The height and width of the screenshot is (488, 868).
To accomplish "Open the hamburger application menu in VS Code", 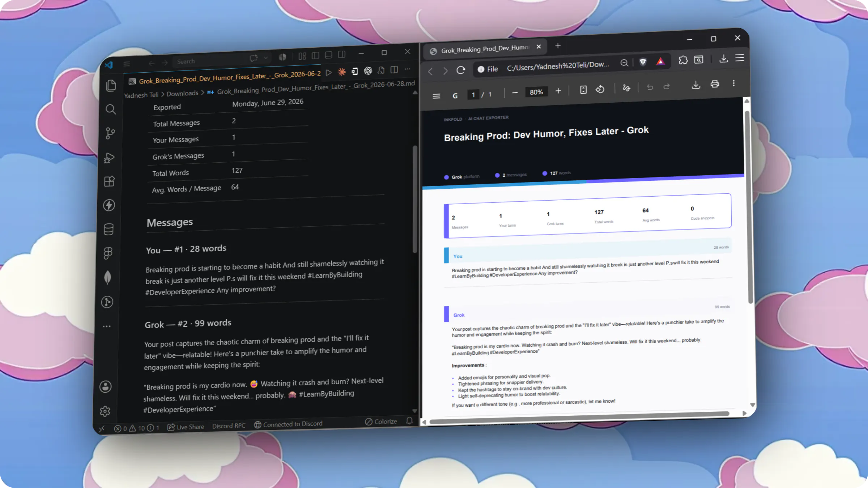I will click(x=127, y=64).
